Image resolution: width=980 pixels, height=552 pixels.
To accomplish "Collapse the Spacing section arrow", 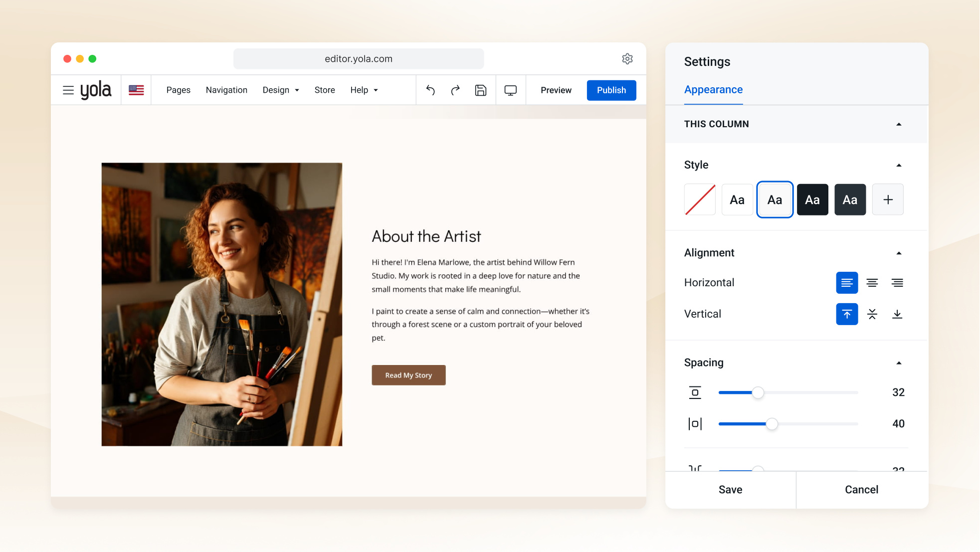I will 899,363.
